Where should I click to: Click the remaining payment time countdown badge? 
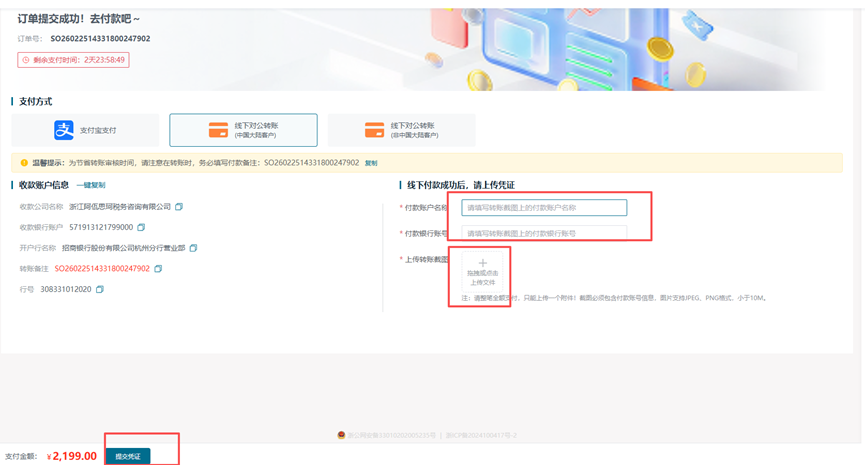[x=73, y=60]
